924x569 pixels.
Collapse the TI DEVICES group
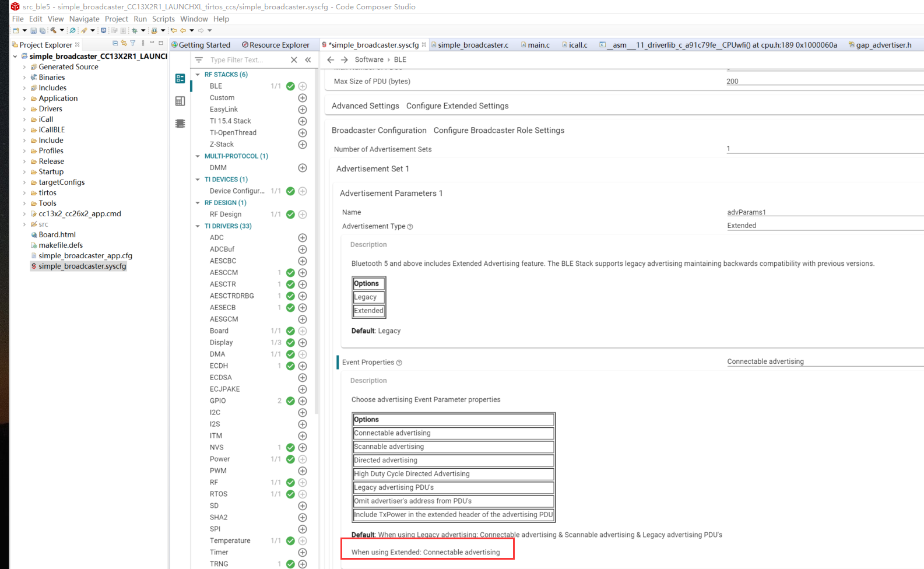click(x=198, y=180)
